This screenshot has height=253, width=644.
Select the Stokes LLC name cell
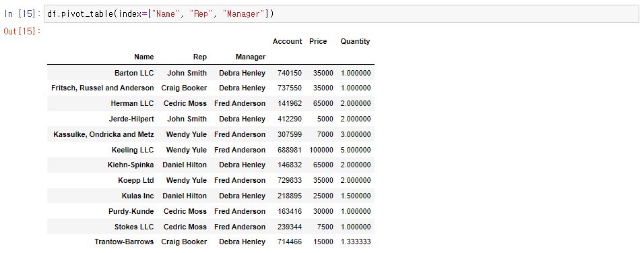pos(134,227)
